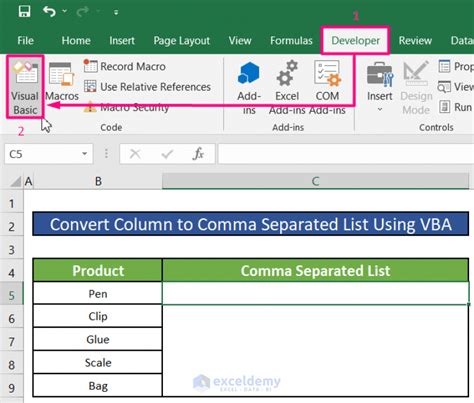Click the Save icon in quick access toolbar

(x=24, y=12)
